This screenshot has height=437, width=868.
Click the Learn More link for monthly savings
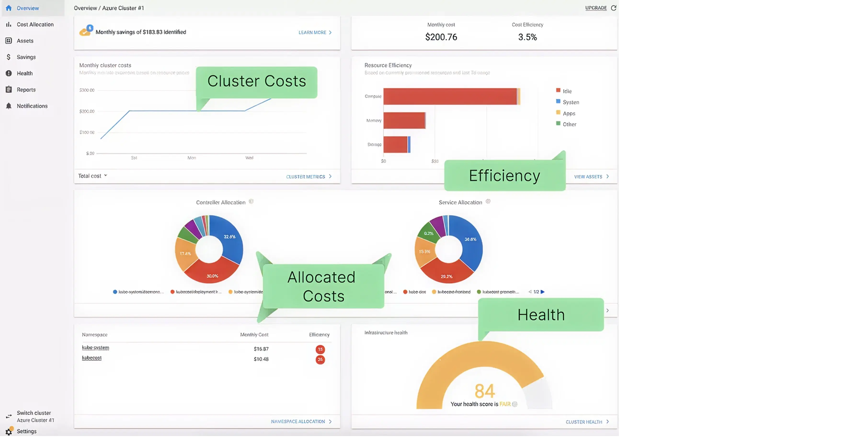pyautogui.click(x=314, y=32)
